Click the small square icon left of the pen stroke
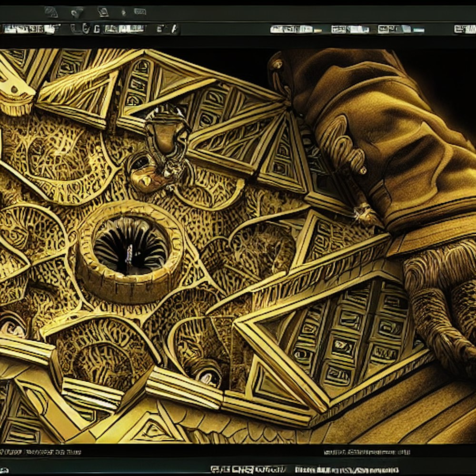Viewport: 476px width, 476px height. [x=160, y=29]
